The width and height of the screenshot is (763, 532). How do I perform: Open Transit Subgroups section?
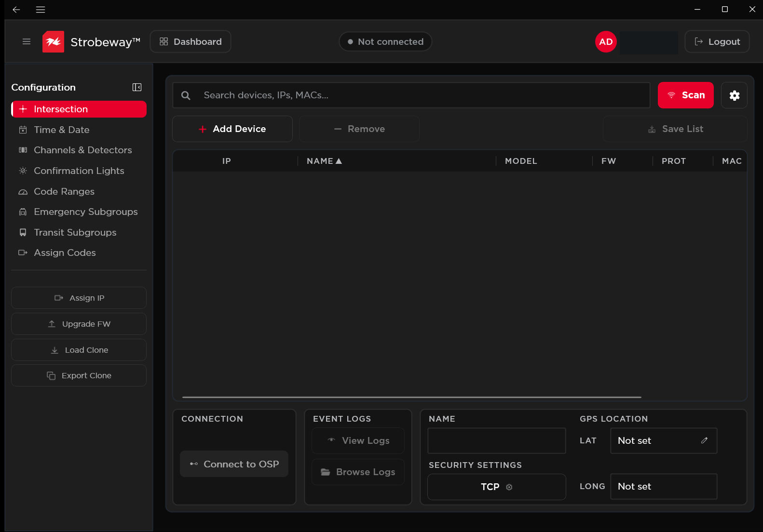(x=79, y=232)
